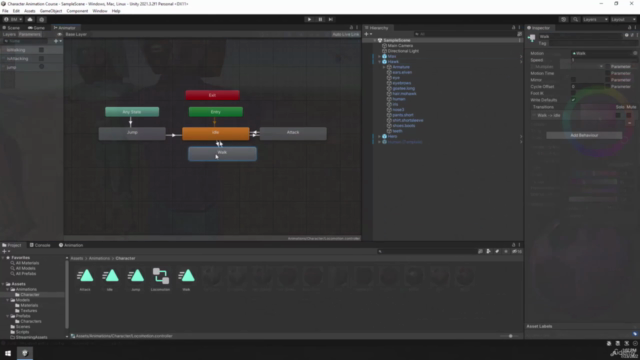
Task: Toggle the eye icon beside Base Layer
Action: point(60,34)
